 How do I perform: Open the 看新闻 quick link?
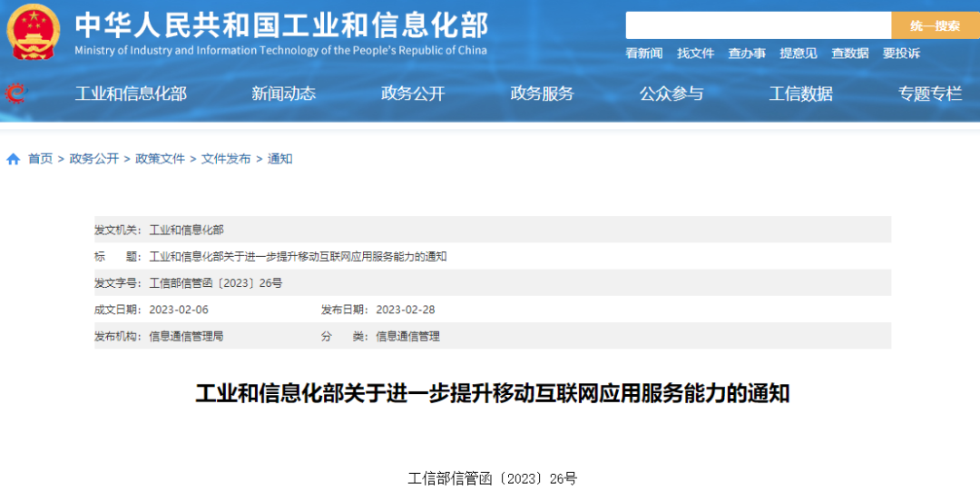pyautogui.click(x=643, y=54)
